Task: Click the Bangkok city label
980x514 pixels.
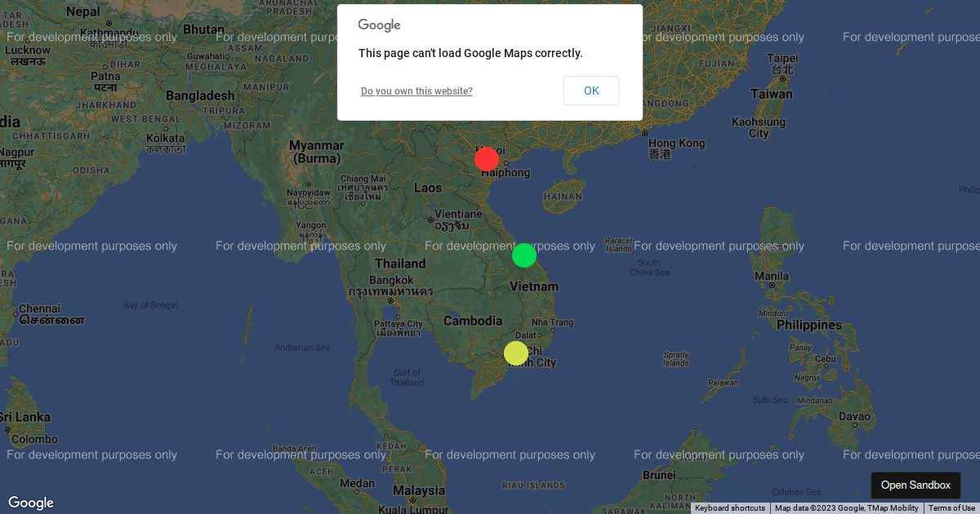Action: point(392,279)
